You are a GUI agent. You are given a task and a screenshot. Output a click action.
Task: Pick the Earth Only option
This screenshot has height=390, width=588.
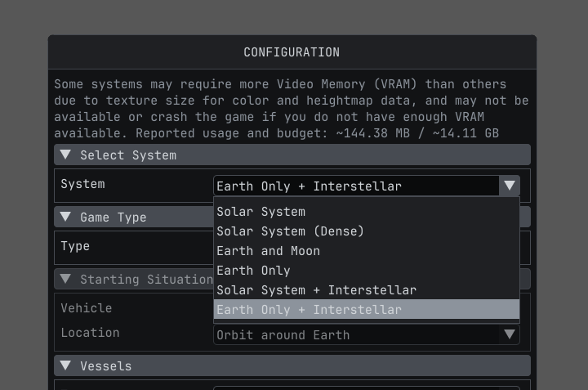[x=367, y=271]
